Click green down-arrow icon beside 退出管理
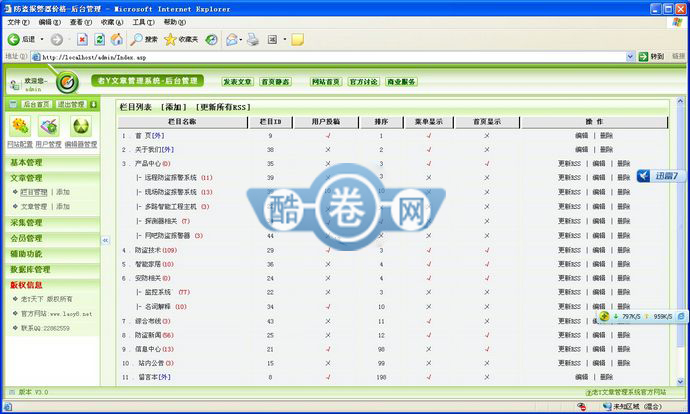Viewport: 690px width, 414px height. tap(93, 104)
